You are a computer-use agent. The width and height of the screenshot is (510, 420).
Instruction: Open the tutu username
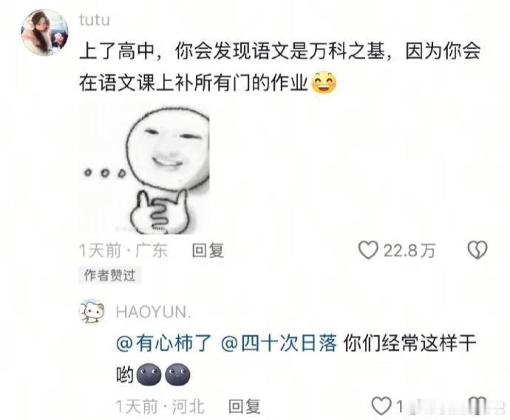94,20
